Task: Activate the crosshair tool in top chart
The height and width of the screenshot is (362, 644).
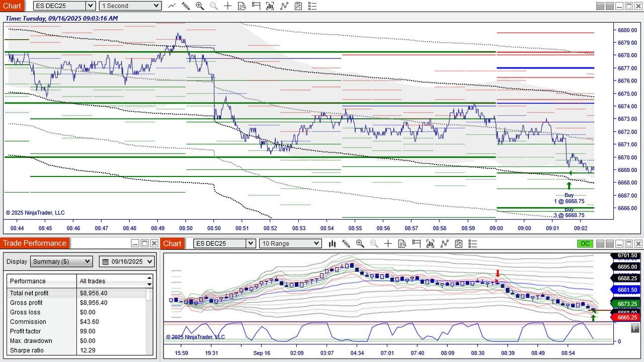Action: coord(228,6)
